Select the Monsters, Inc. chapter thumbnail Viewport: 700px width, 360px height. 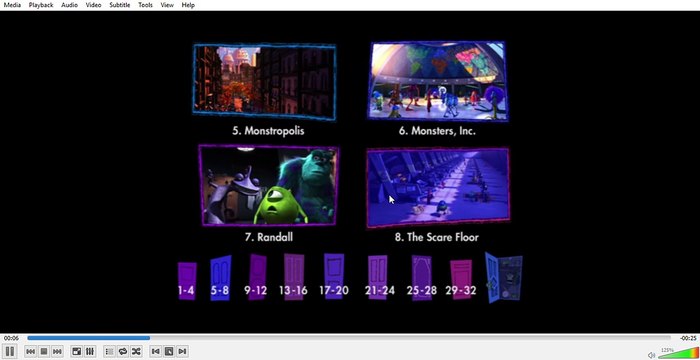pos(437,81)
